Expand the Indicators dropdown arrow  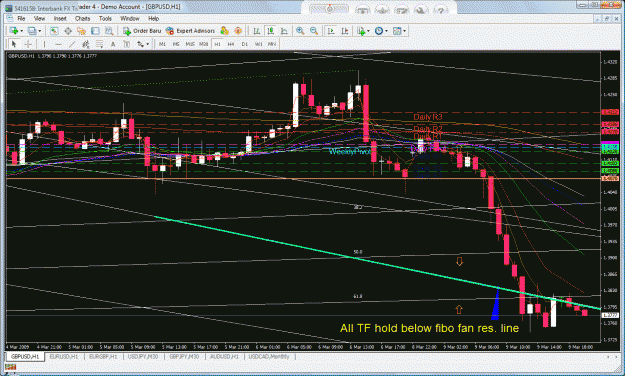point(368,31)
